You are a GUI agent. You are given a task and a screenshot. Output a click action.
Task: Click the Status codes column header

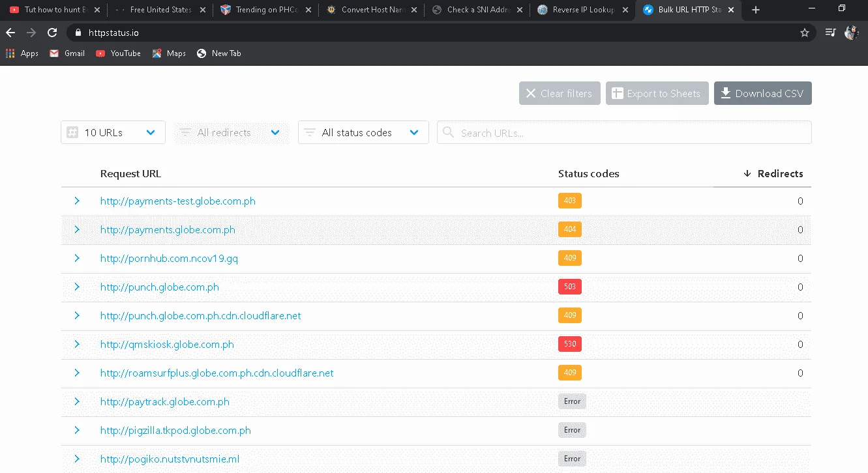click(x=589, y=174)
